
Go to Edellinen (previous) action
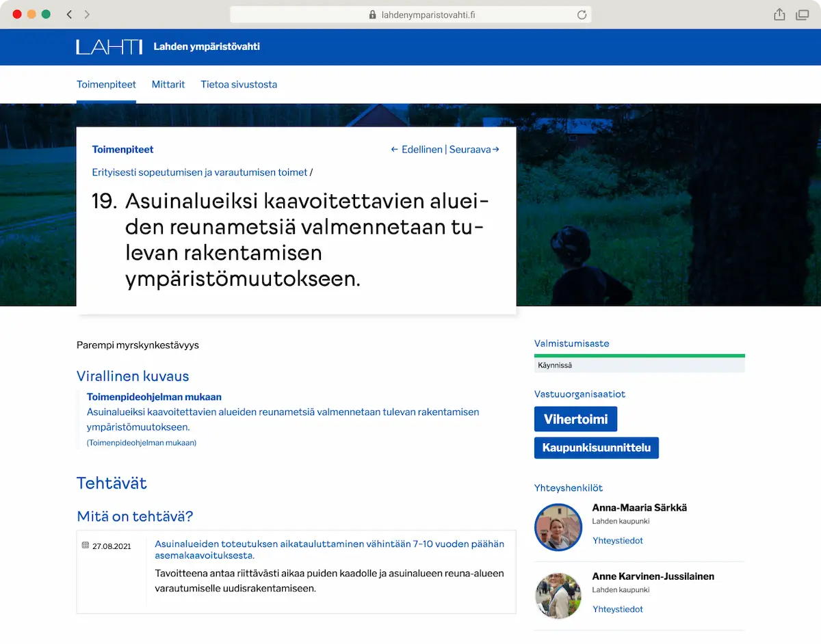(x=417, y=149)
